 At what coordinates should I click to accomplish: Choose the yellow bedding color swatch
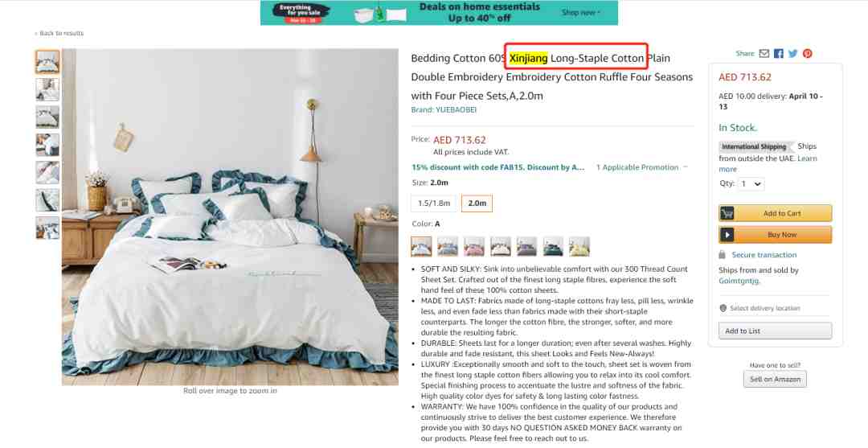click(x=579, y=246)
